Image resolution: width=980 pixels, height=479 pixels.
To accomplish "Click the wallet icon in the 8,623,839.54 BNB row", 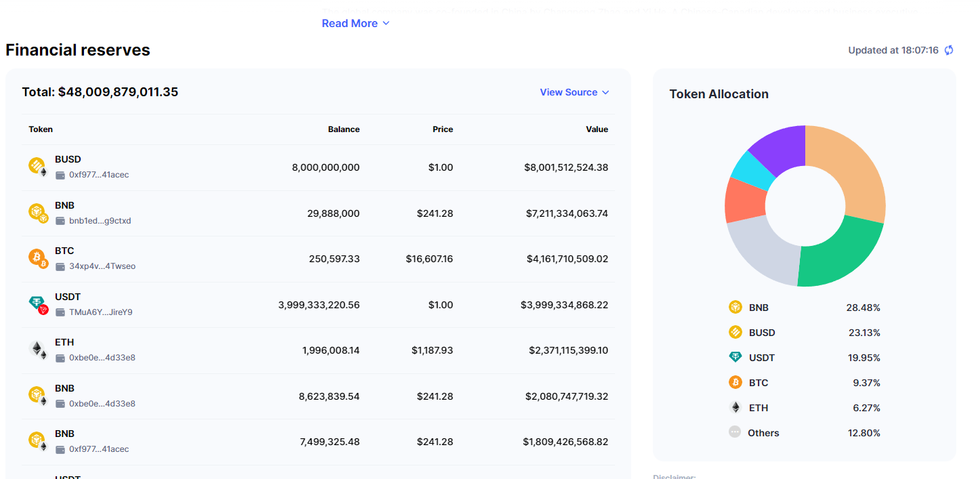I will pos(60,404).
